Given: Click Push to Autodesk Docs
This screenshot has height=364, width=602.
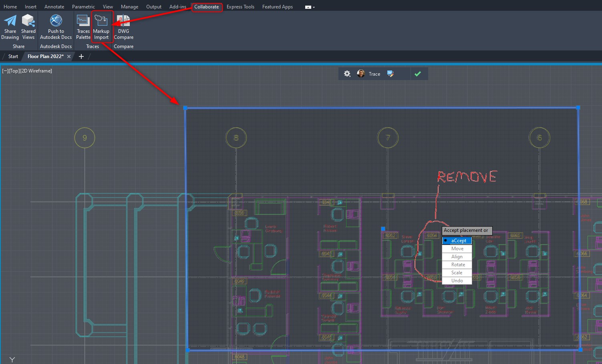Looking at the screenshot, I should [x=55, y=27].
